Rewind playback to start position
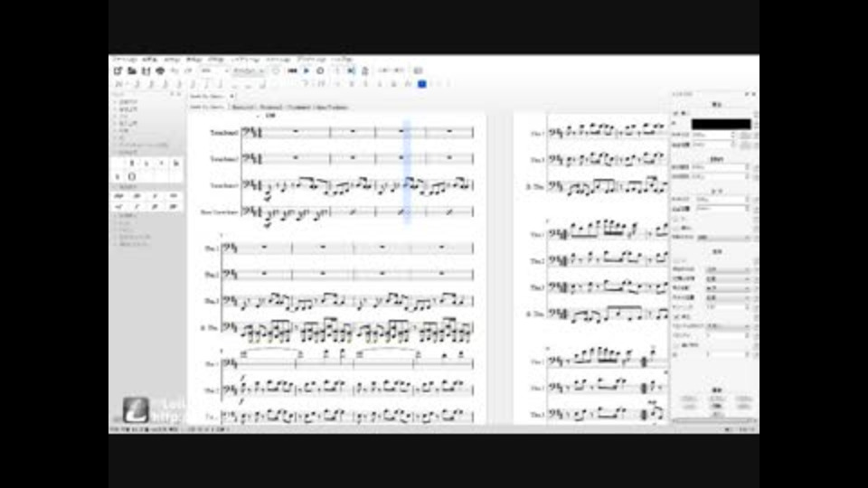Image resolution: width=868 pixels, height=488 pixels. (292, 70)
